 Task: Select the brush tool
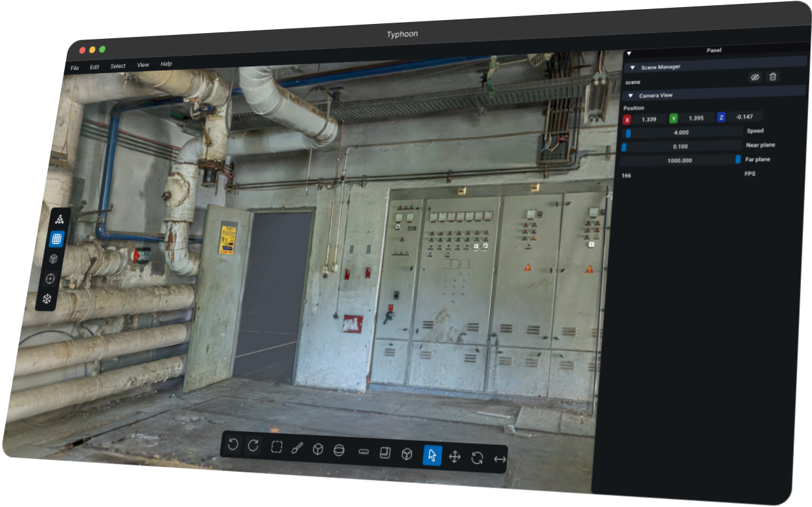[x=297, y=449]
